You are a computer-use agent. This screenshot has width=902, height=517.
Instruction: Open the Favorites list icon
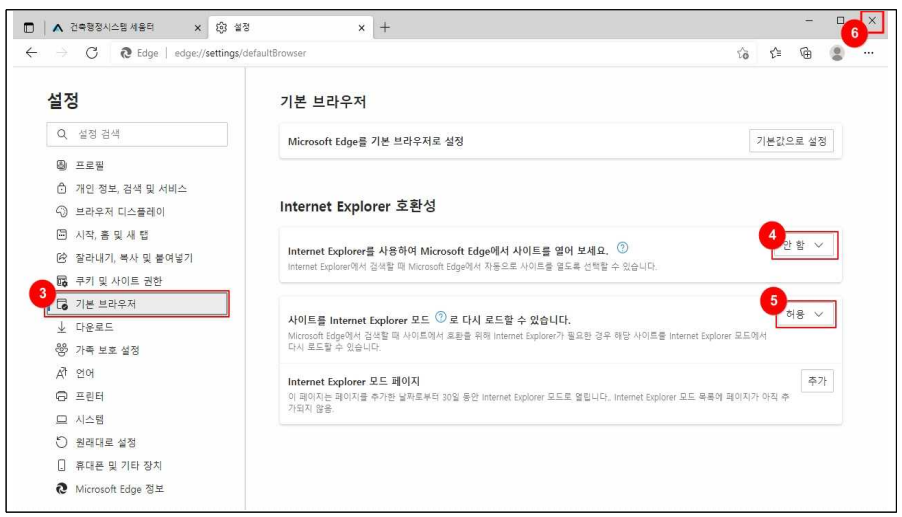point(775,53)
